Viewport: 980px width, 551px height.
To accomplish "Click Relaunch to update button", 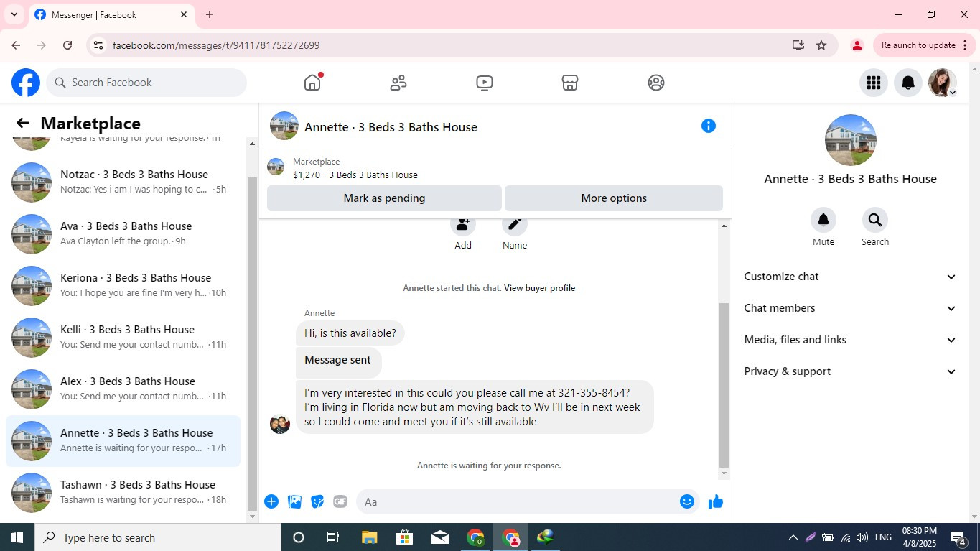I will (925, 45).
